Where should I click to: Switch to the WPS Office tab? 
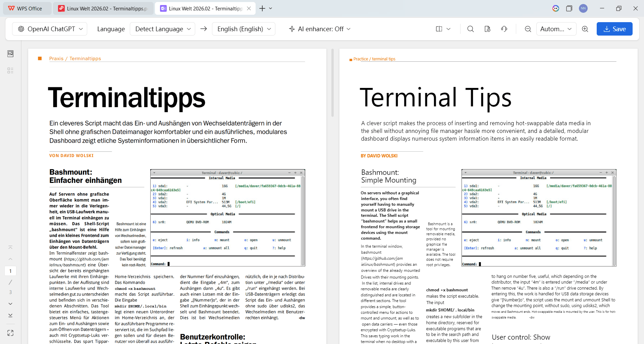click(x=28, y=8)
